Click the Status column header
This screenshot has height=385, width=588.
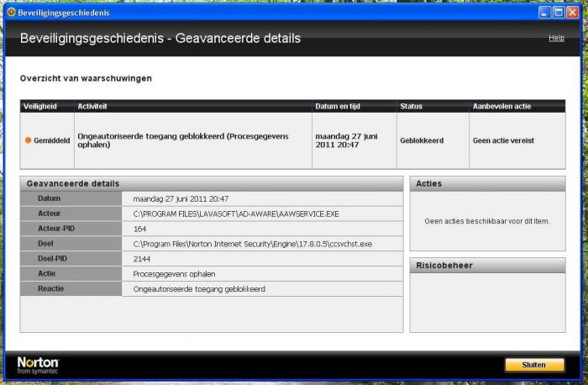pyautogui.click(x=433, y=106)
